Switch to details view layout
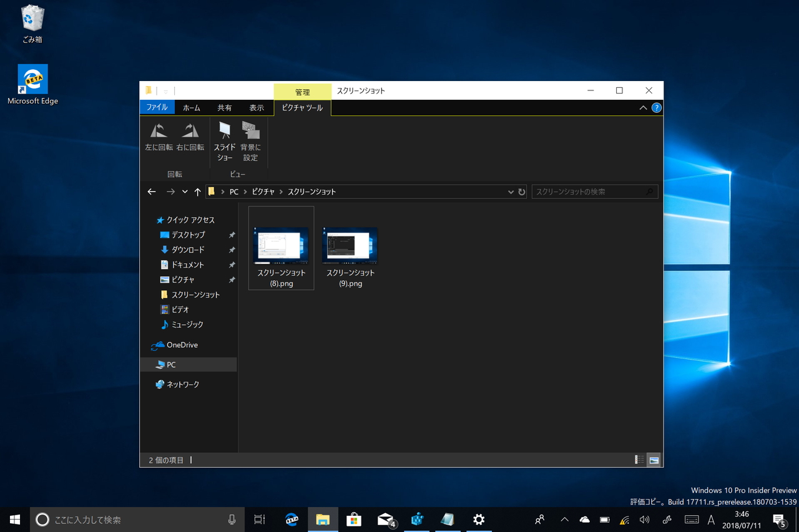This screenshot has height=532, width=799. pyautogui.click(x=639, y=460)
